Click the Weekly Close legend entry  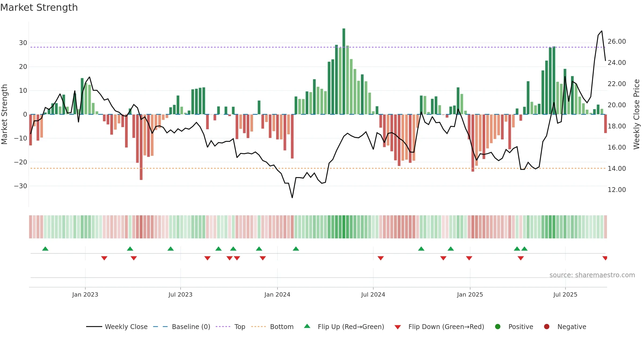pos(117,327)
